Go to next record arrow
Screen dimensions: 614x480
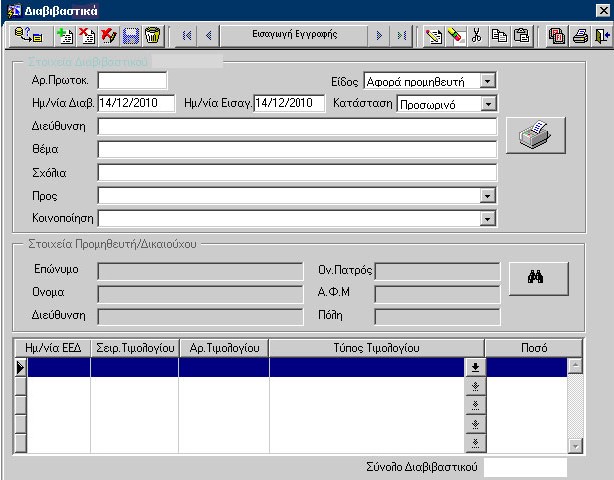coord(380,36)
